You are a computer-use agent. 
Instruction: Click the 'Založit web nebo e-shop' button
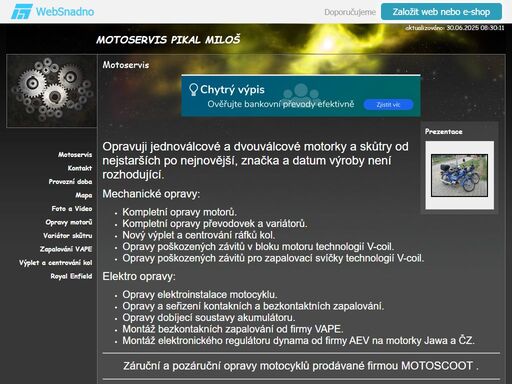pyautogui.click(x=441, y=12)
